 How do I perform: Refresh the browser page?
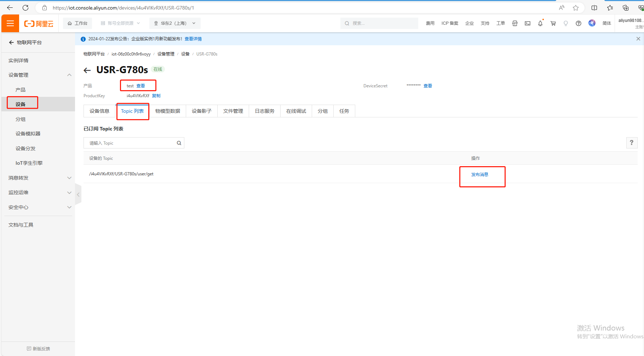point(25,8)
